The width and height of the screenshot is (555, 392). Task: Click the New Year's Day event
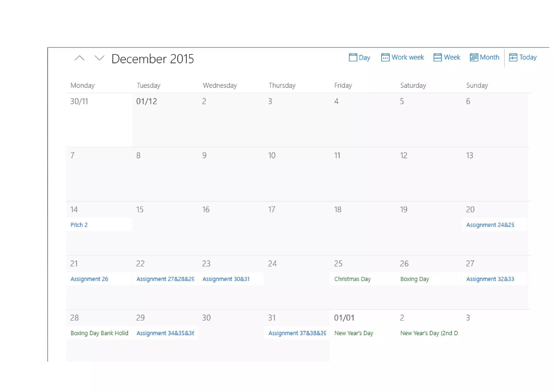(x=354, y=333)
